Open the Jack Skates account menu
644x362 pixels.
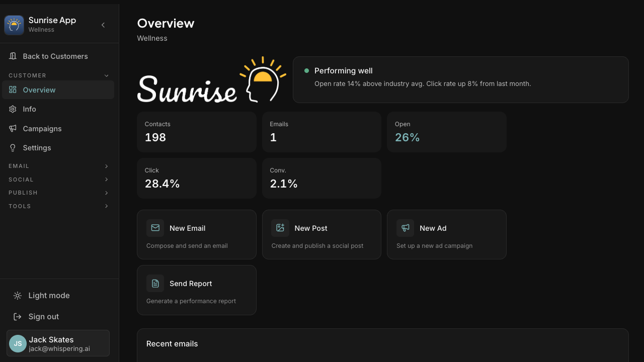pos(58,343)
